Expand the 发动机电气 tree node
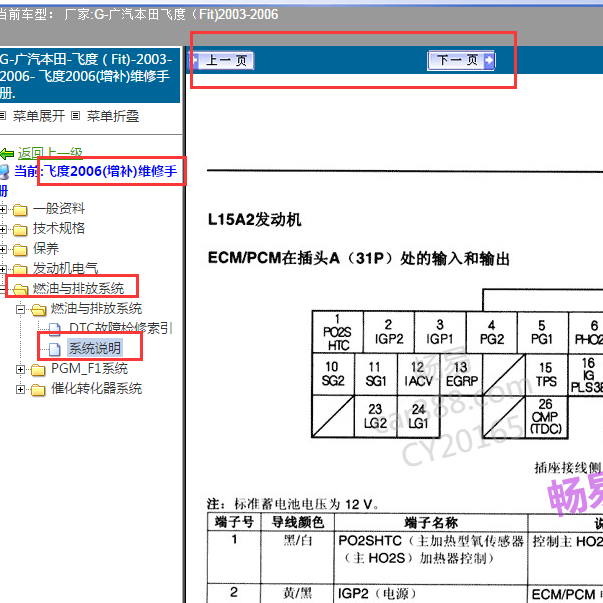603x603 pixels. point(3,269)
